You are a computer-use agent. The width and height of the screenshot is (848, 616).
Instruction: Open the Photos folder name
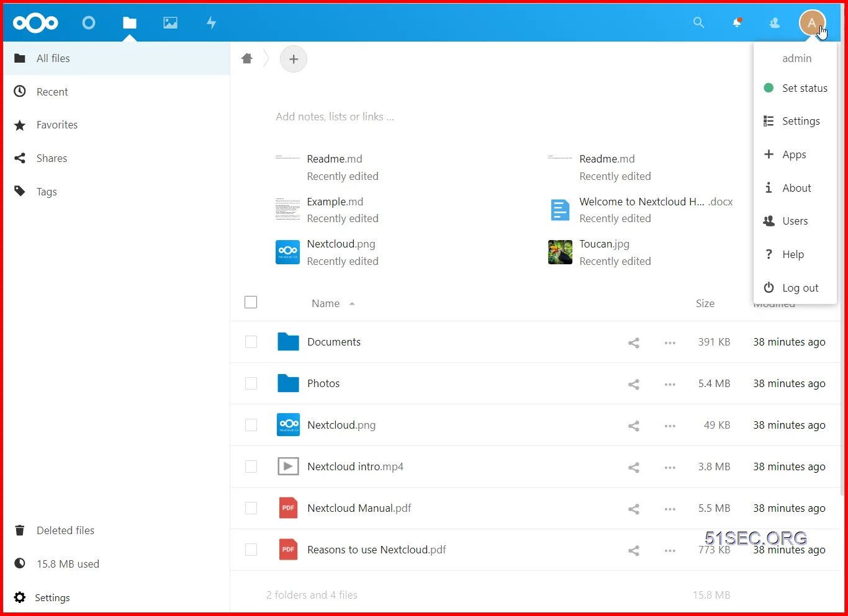tap(323, 383)
